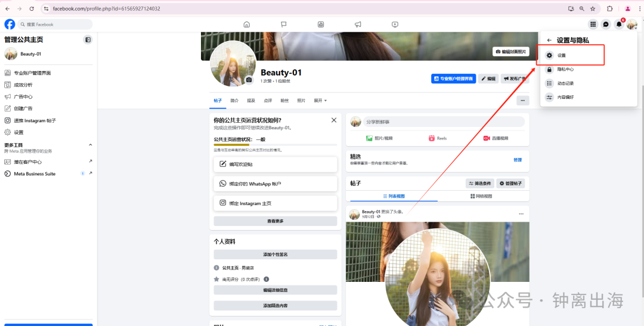Click the browser back arrow
Viewport: 644px width, 326px height.
7,8
